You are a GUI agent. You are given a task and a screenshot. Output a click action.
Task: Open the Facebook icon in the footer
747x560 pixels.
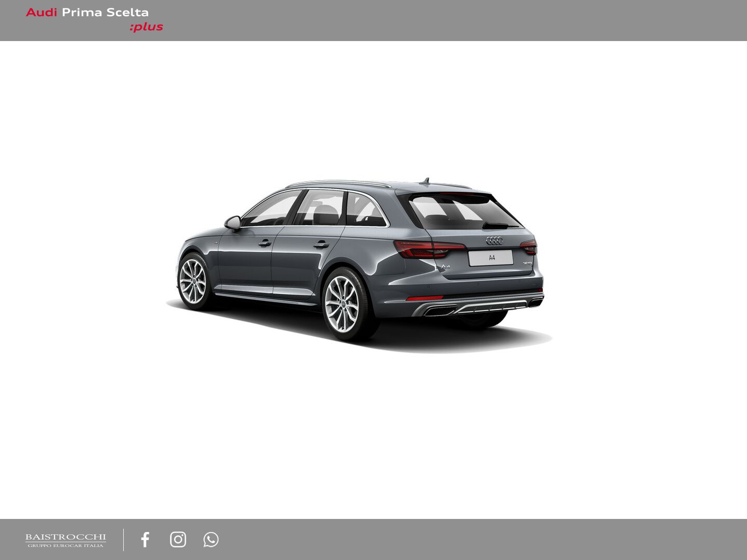[x=145, y=539]
